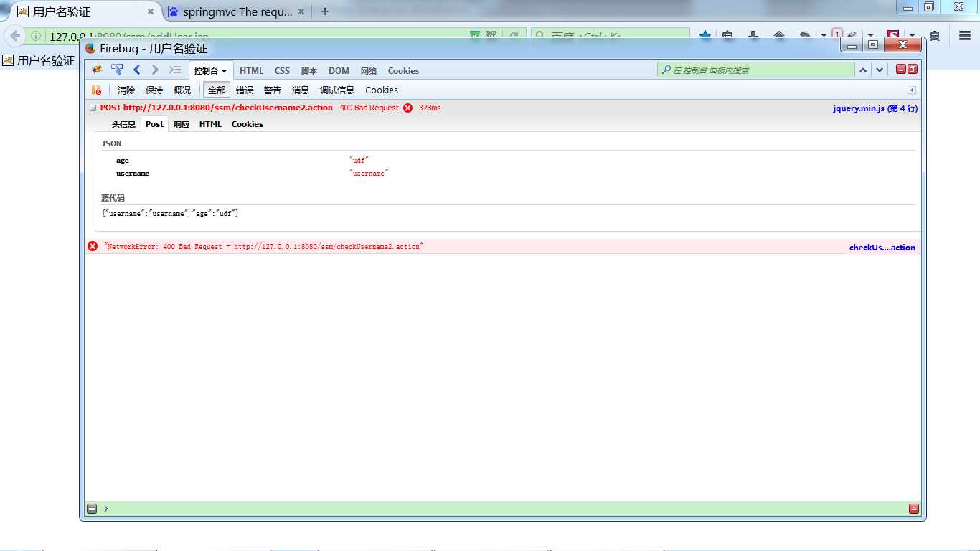Click the "udf" value of age
Screen dimensions: 980x551
359,161
